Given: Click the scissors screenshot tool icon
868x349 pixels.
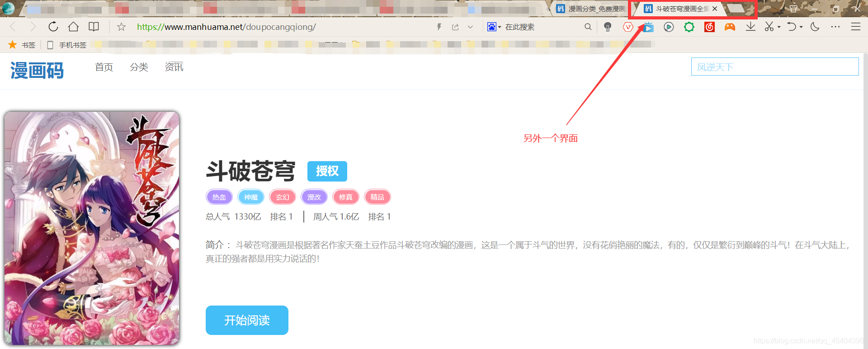Looking at the screenshot, I should (x=769, y=27).
